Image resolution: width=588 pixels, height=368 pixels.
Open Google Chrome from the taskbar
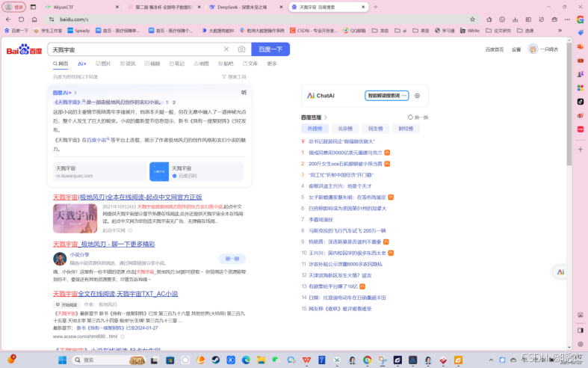point(367,360)
